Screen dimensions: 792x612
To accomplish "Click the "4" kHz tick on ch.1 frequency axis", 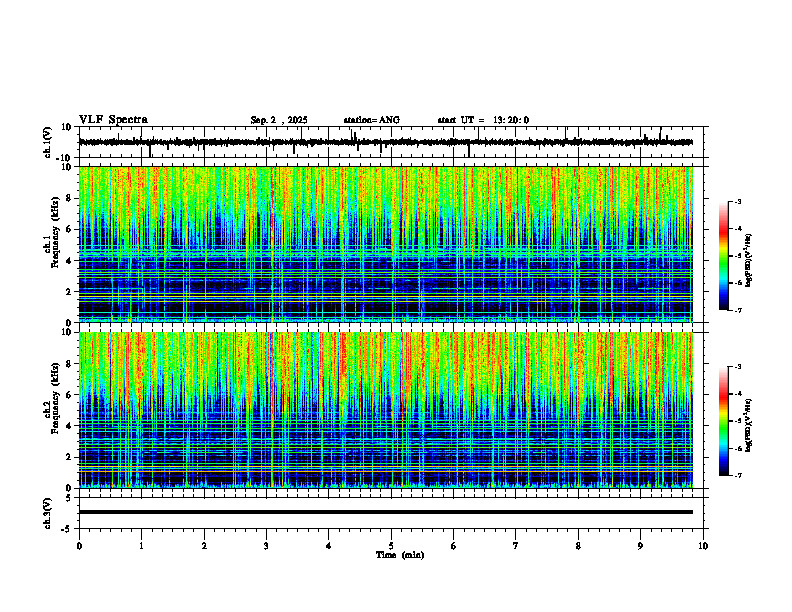I will coord(69,261).
